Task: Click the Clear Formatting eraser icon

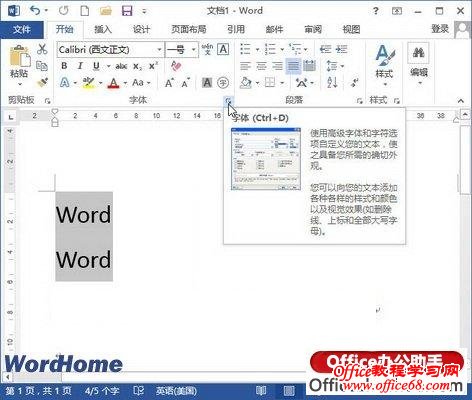Action: (x=176, y=66)
